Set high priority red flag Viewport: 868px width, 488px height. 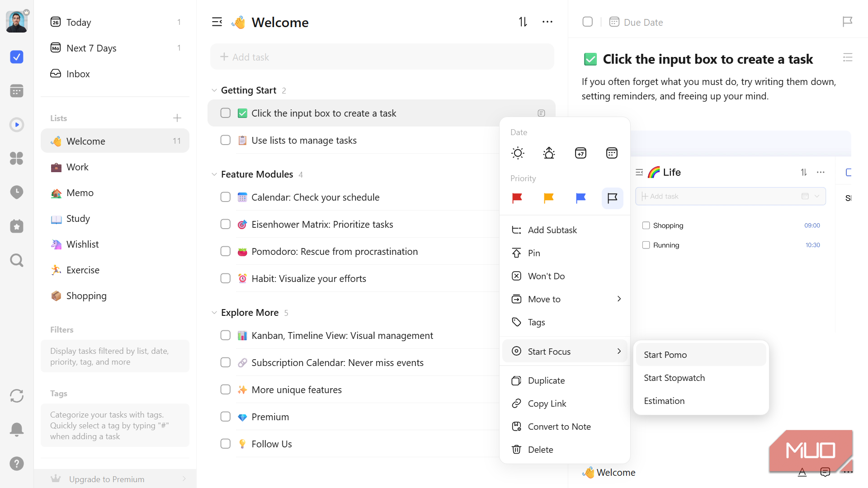(x=517, y=198)
